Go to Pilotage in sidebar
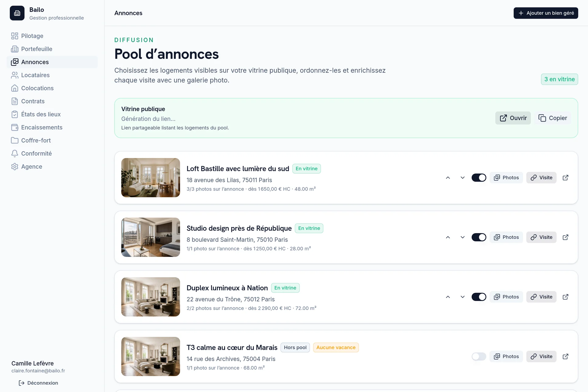588x392 pixels. pyautogui.click(x=52, y=36)
